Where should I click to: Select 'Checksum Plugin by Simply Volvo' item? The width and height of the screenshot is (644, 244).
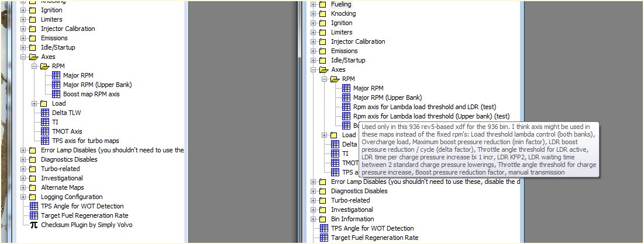pyautogui.click(x=87, y=225)
